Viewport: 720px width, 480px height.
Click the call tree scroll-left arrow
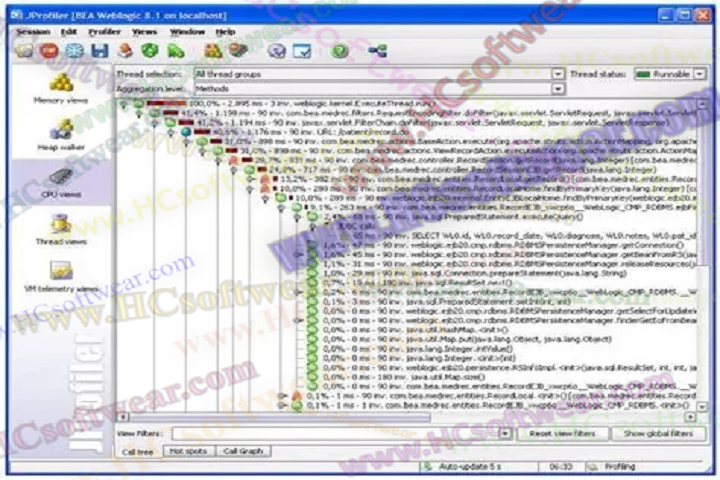coord(123,417)
